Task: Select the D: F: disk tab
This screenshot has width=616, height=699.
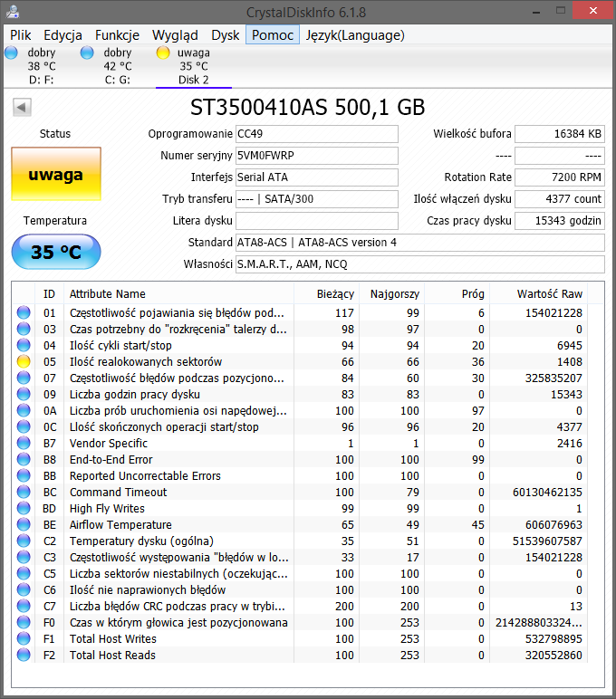Action: (x=41, y=66)
